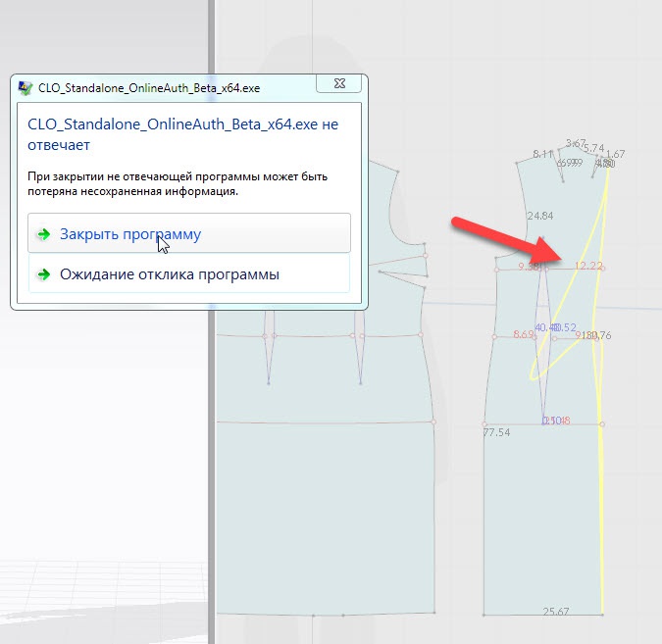Close the not-responding dialog with X
662x644 pixels.
pos(339,83)
